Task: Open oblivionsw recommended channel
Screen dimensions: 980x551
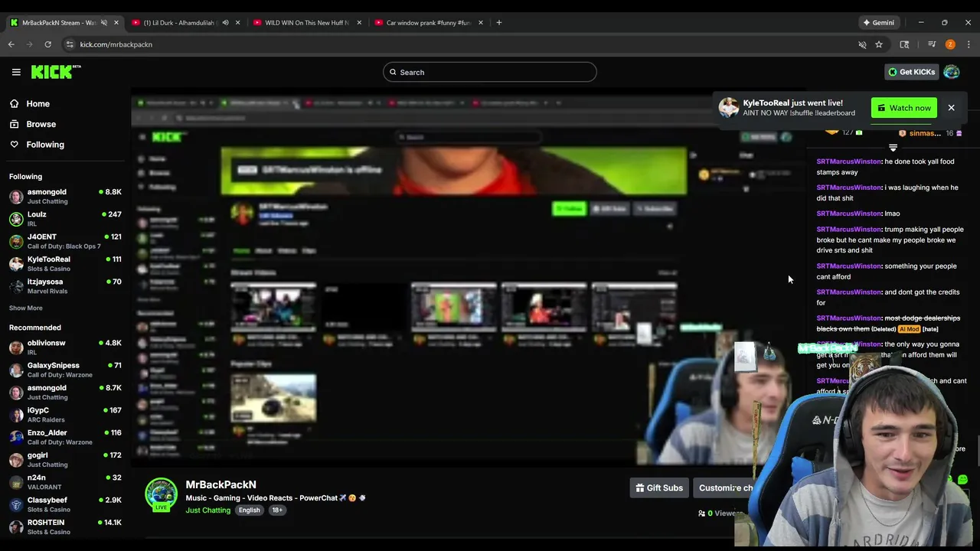Action: click(64, 347)
